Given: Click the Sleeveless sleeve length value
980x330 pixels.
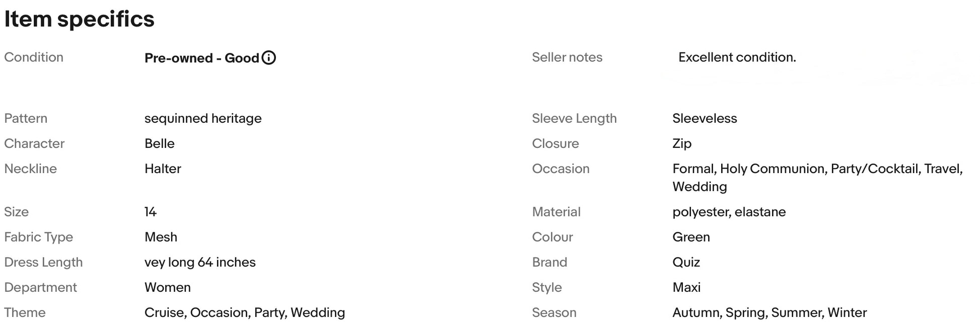Looking at the screenshot, I should click(x=705, y=118).
